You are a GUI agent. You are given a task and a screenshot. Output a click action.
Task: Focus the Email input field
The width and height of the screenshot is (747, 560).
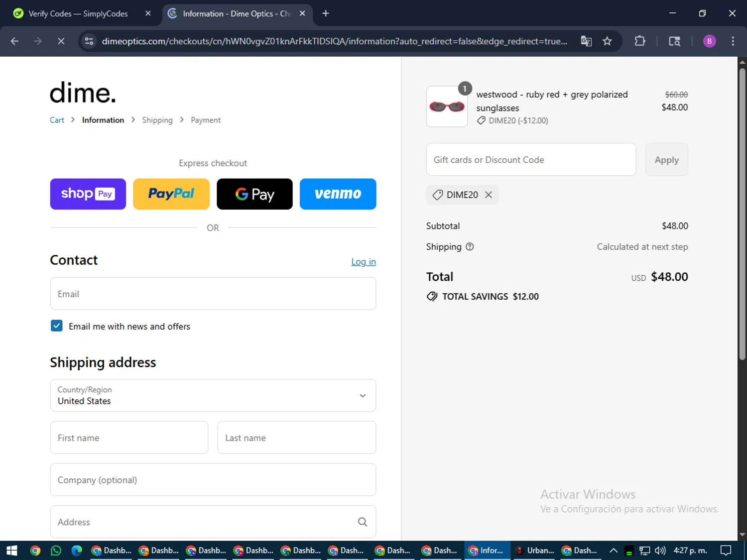(213, 294)
